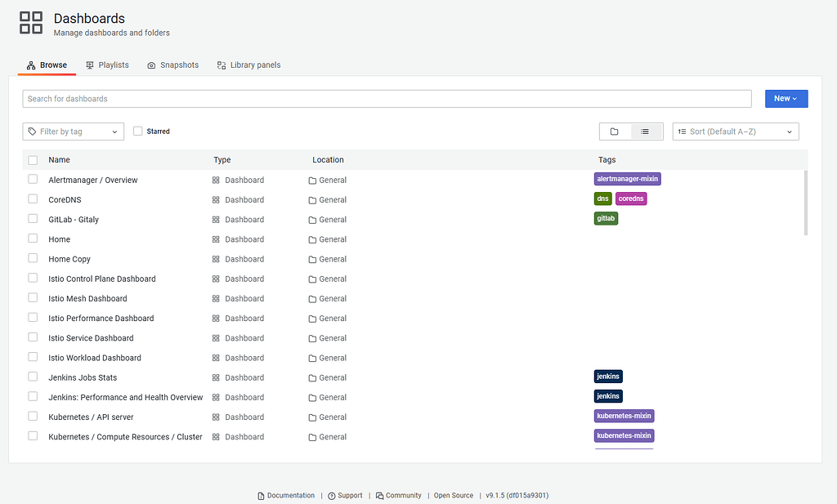The width and height of the screenshot is (837, 504).
Task: Switch to the Playlists tab
Action: click(x=107, y=65)
